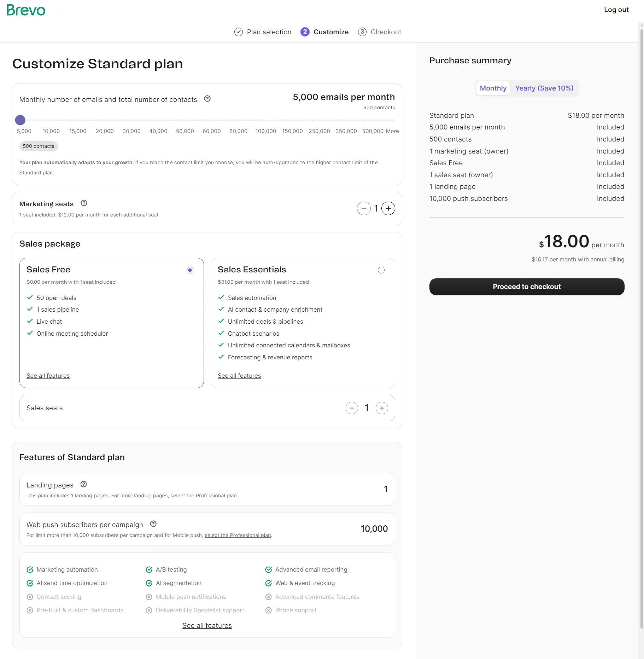Click the Marketing automation check icon
Viewport: 644px width, 659px height.
(x=30, y=570)
